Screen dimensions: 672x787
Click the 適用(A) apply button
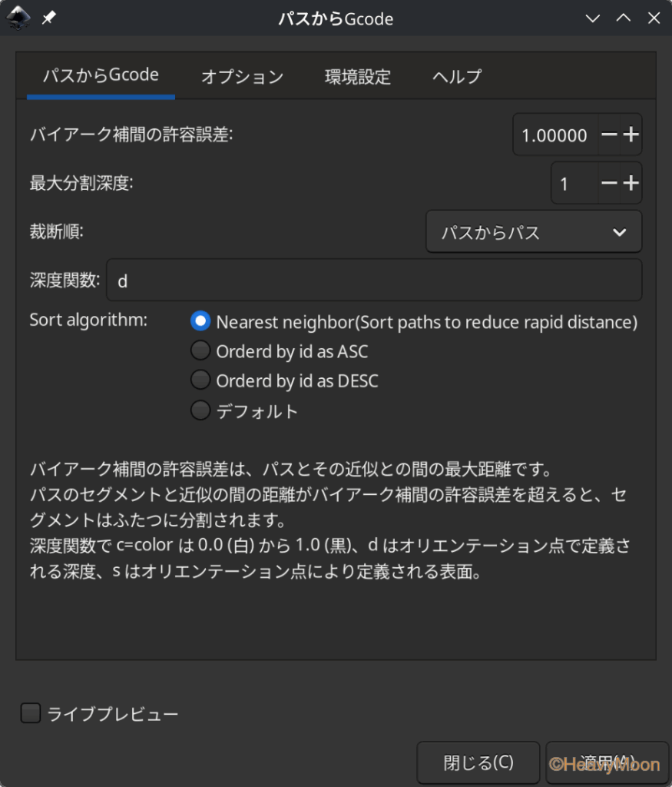607,762
